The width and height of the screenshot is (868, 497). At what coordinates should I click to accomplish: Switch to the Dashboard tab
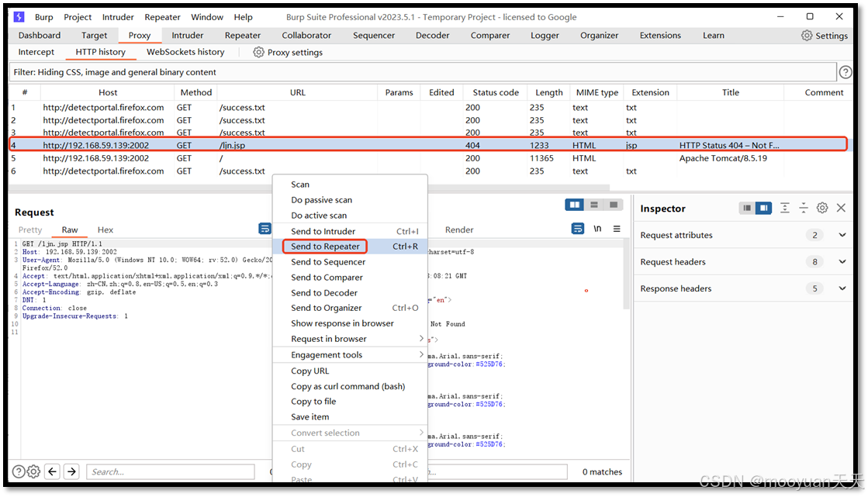(40, 36)
